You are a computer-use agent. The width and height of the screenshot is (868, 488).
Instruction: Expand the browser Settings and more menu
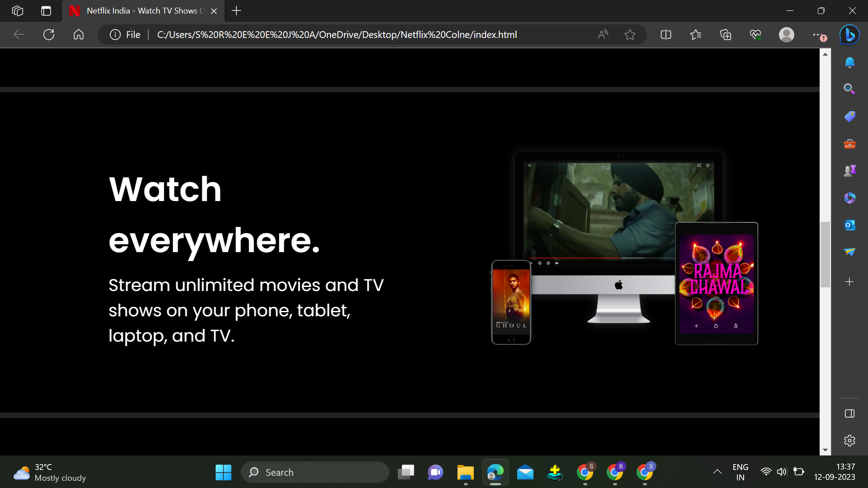(x=818, y=34)
